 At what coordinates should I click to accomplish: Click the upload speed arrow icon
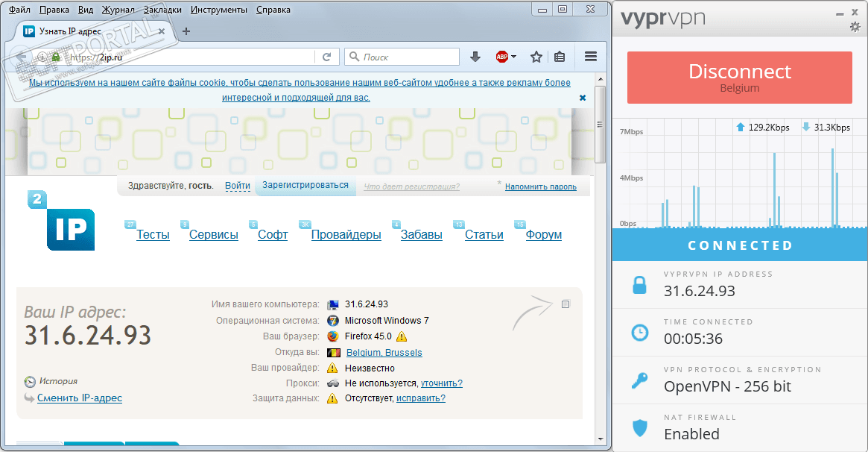tap(740, 127)
